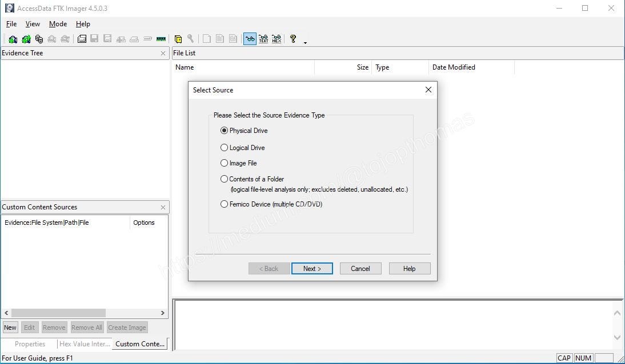Click the Remove button in content sources
This screenshot has width=625, height=364.
[x=54, y=327]
